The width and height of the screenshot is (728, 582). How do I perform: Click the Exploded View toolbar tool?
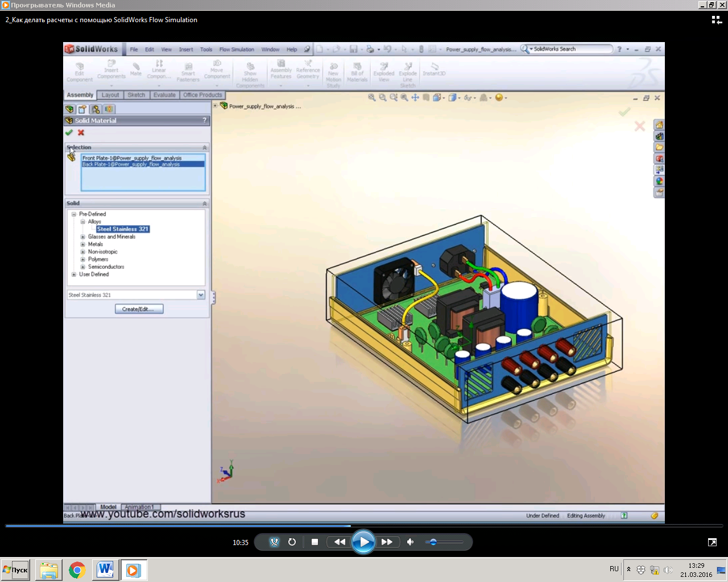(384, 72)
